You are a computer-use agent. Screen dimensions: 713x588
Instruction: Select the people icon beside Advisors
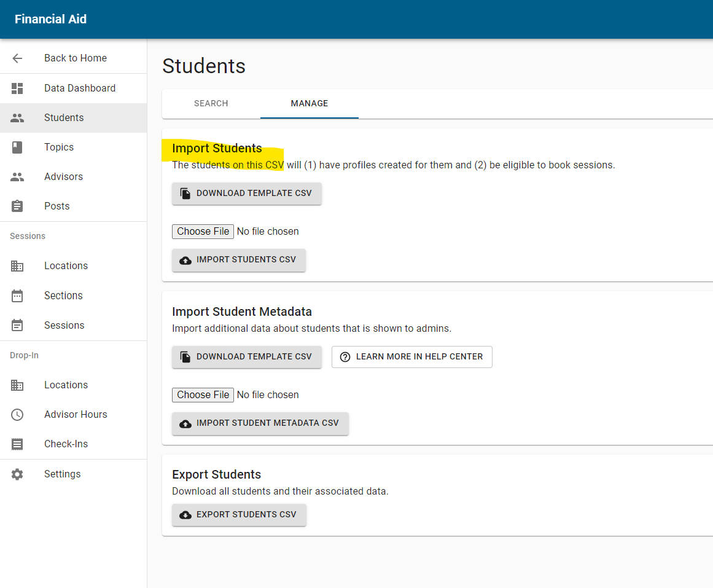(x=17, y=177)
